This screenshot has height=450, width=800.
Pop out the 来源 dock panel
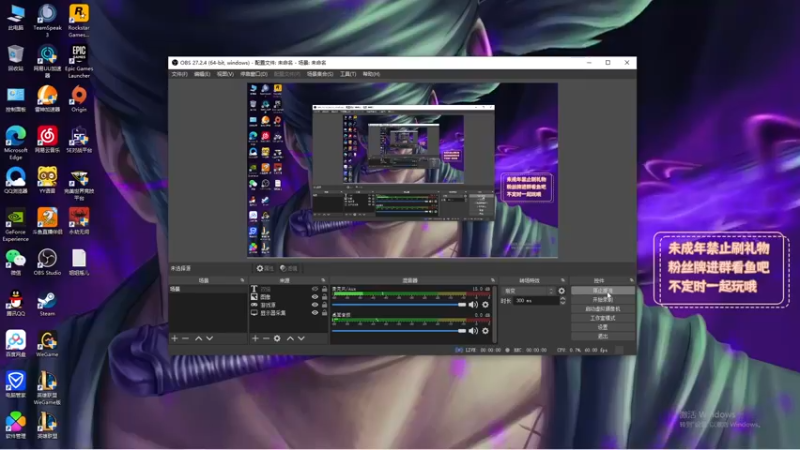pyautogui.click(x=323, y=280)
